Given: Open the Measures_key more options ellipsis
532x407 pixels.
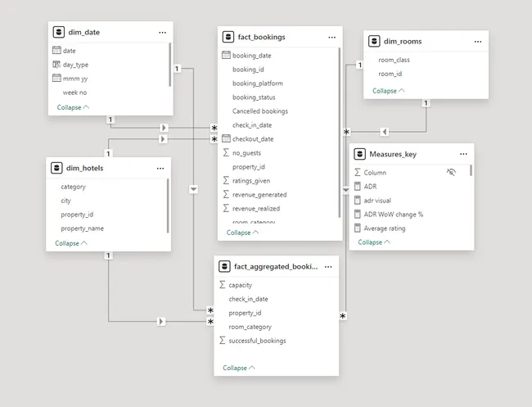Looking at the screenshot, I should (x=463, y=154).
